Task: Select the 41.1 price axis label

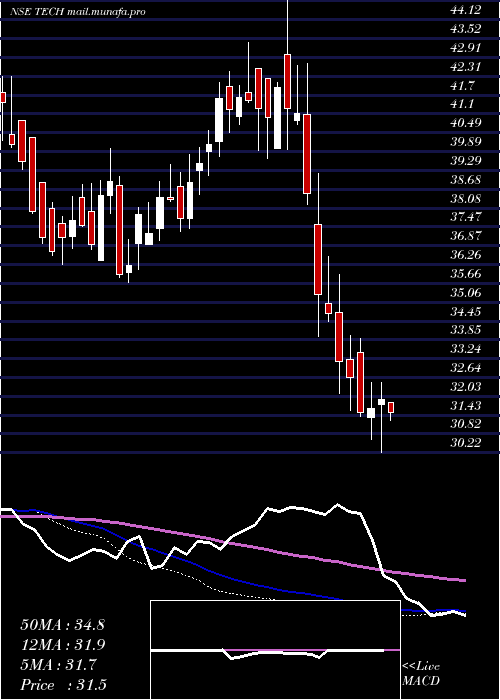Action: (462, 104)
